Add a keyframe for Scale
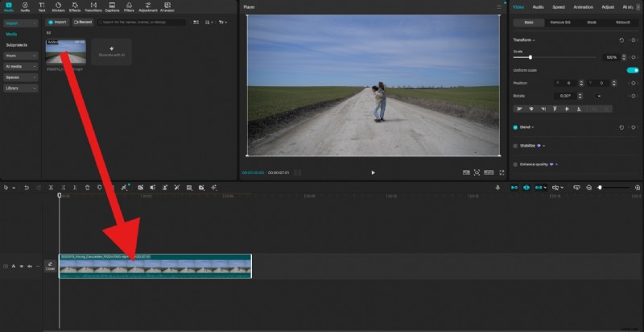 coord(634,57)
